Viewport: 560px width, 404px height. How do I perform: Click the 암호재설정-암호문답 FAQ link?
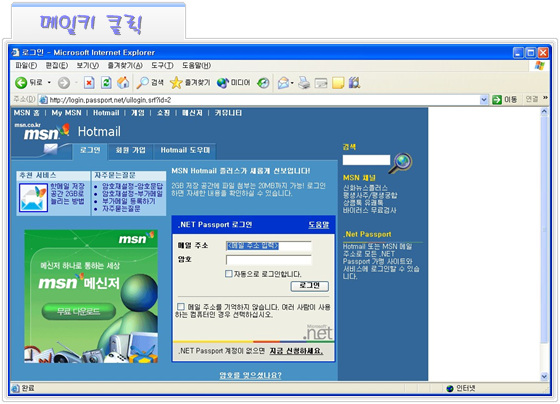pos(132,186)
